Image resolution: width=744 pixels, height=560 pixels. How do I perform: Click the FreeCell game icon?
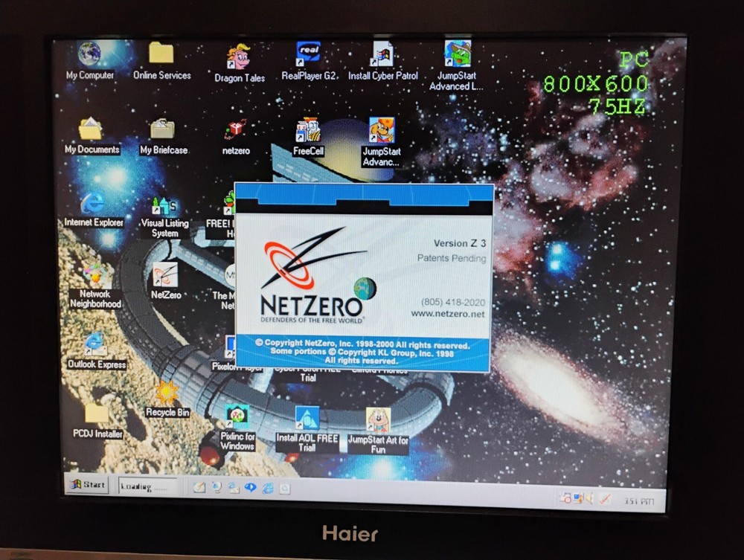point(307,132)
